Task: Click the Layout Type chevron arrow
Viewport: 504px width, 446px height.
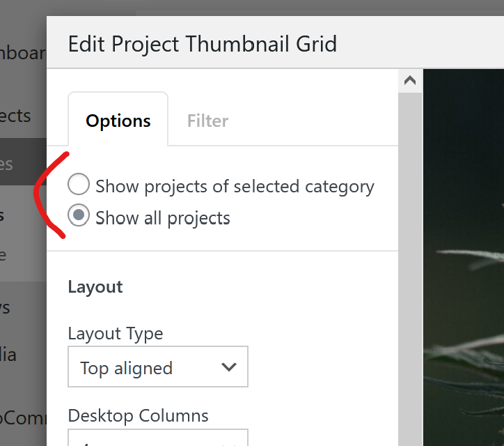Action: (x=228, y=367)
